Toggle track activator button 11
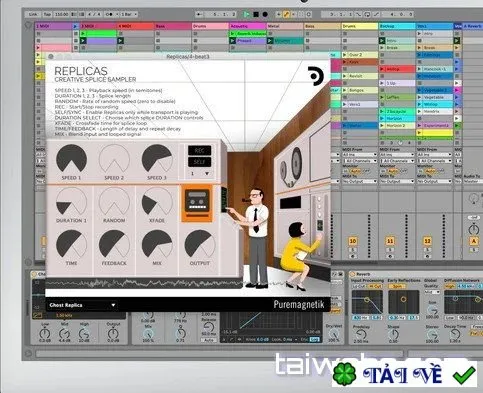The image size is (483, 393). pyautogui.click(x=390, y=241)
